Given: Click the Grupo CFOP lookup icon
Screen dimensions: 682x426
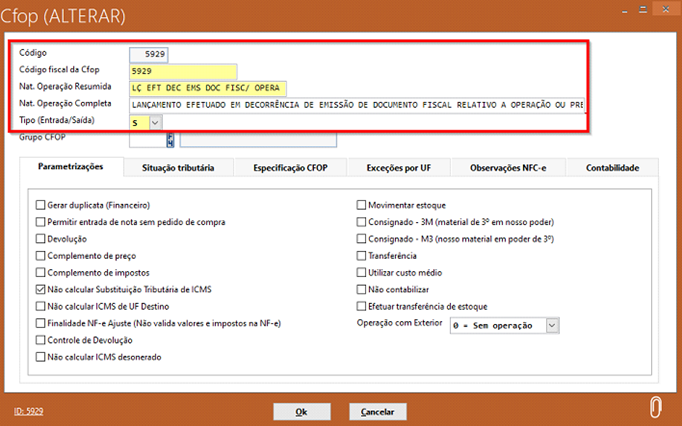Looking at the screenshot, I should point(171,141).
